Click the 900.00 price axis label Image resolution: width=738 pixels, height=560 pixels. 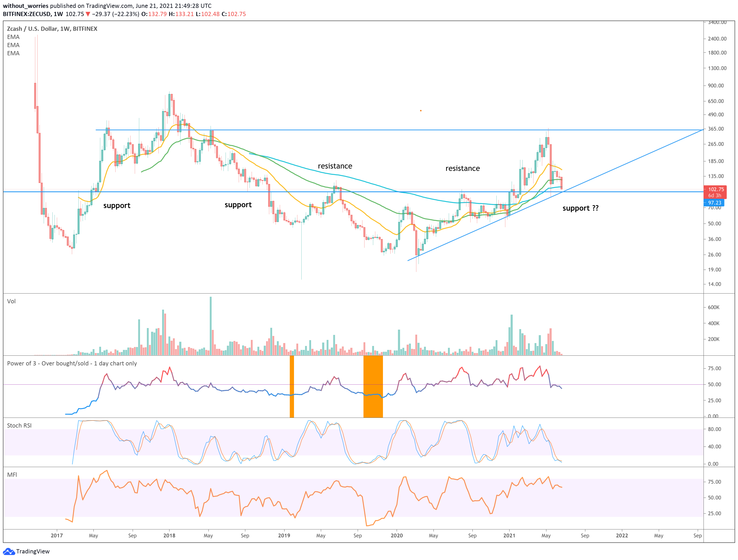click(716, 86)
